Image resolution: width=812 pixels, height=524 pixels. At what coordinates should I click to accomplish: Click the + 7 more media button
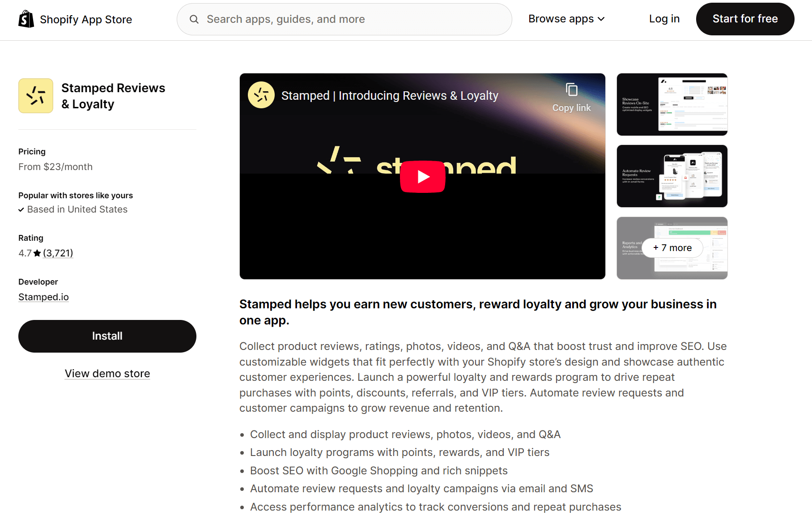(x=672, y=247)
